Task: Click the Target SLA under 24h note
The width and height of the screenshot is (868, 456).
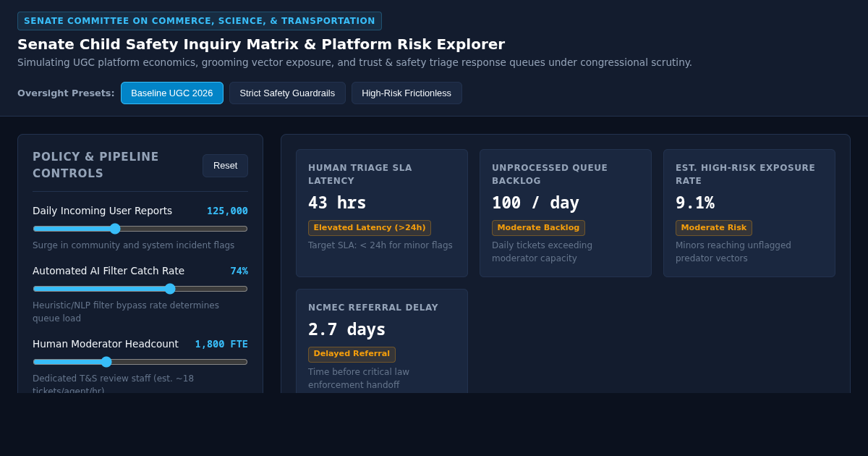Action: pos(380,245)
